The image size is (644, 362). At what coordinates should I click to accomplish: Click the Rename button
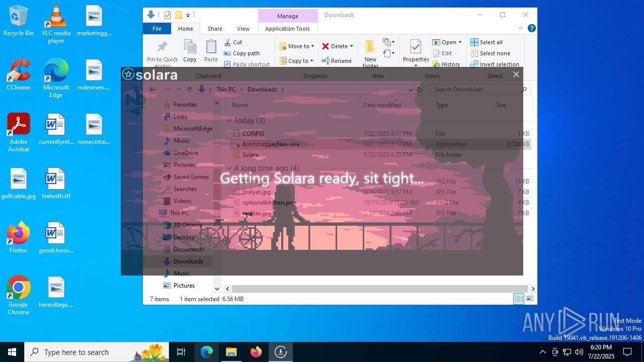(337, 61)
